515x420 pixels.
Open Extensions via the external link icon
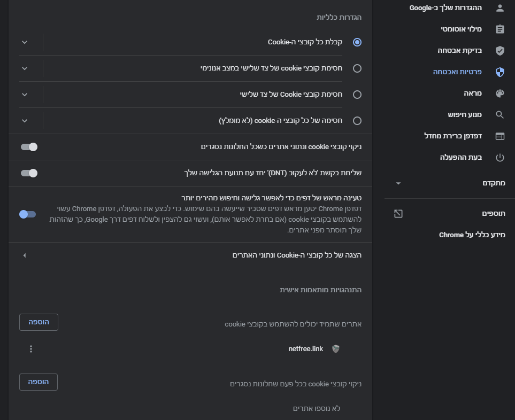coord(398,214)
